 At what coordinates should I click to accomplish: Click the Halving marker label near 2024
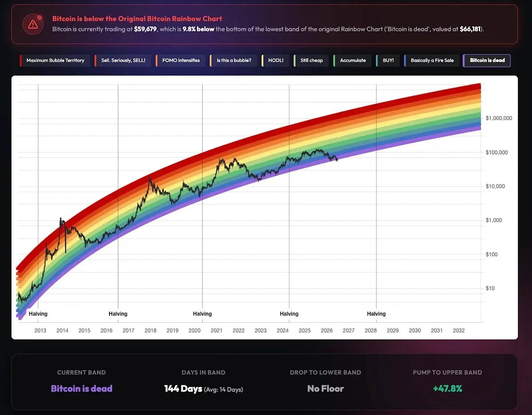pyautogui.click(x=289, y=314)
